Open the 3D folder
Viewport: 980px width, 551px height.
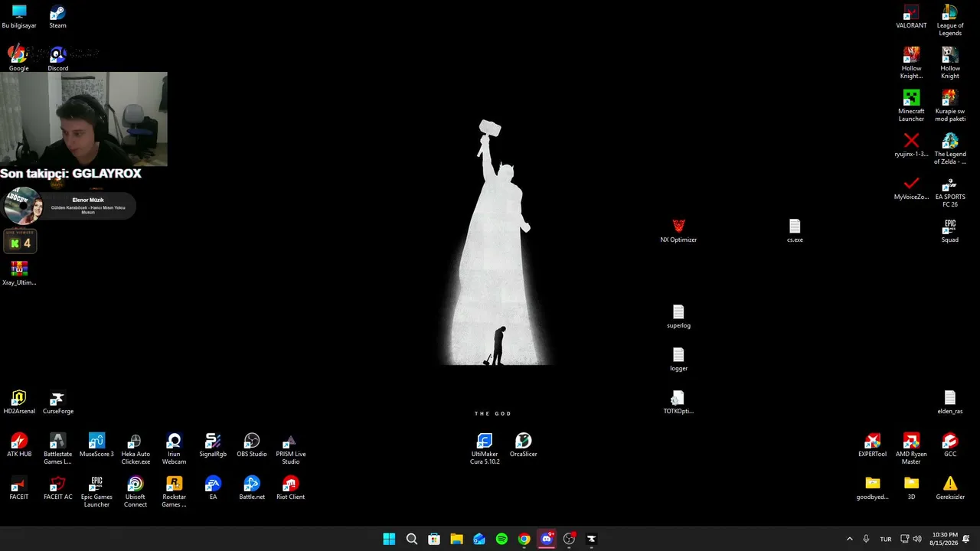pyautogui.click(x=911, y=488)
